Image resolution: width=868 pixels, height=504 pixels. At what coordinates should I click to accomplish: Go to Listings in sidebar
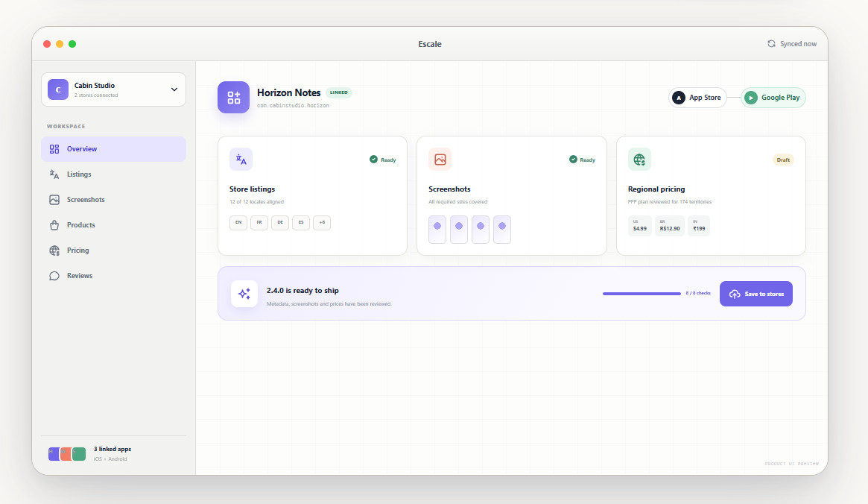point(113,174)
